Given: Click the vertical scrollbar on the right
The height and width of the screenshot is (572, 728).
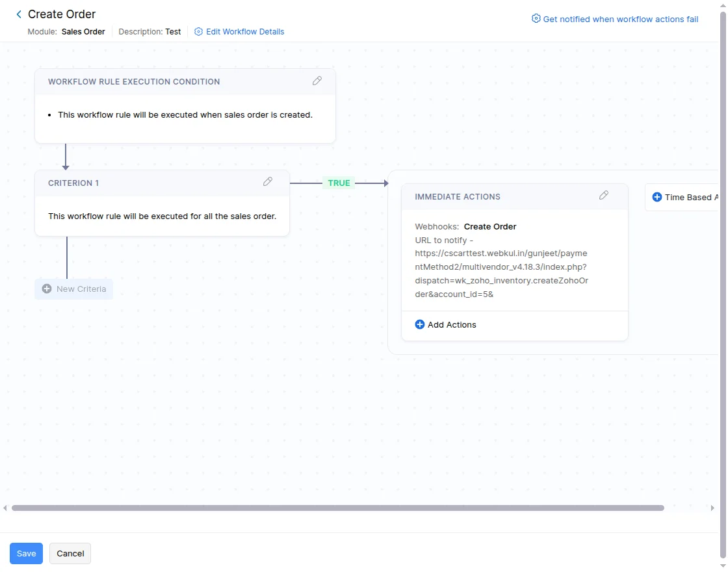Looking at the screenshot, I should click(723, 285).
